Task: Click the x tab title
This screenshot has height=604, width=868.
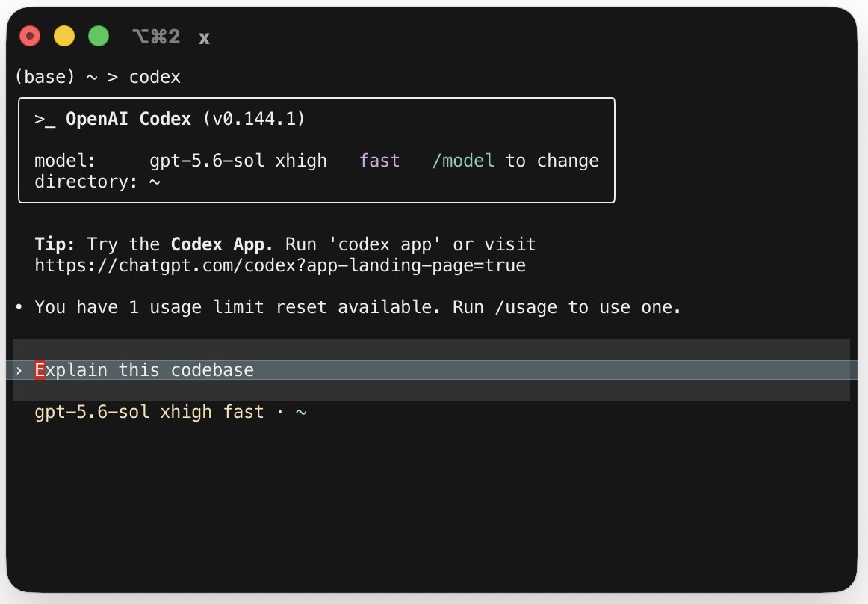Action: pyautogui.click(x=204, y=38)
